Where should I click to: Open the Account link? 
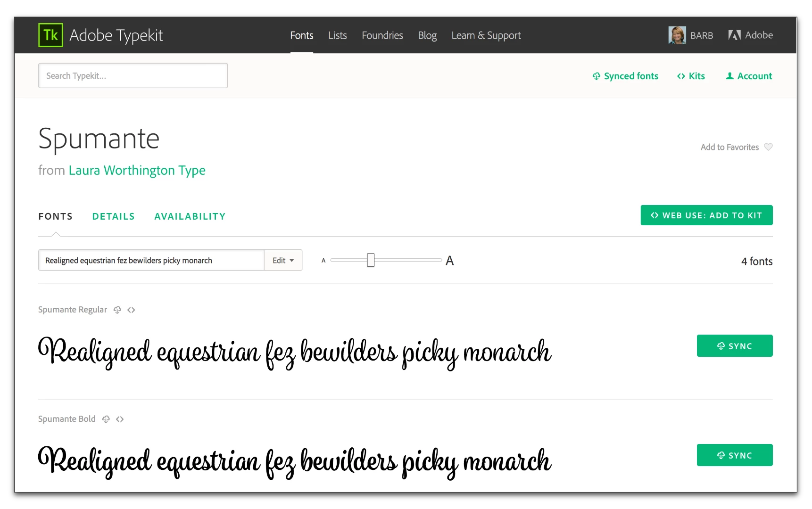coord(754,76)
